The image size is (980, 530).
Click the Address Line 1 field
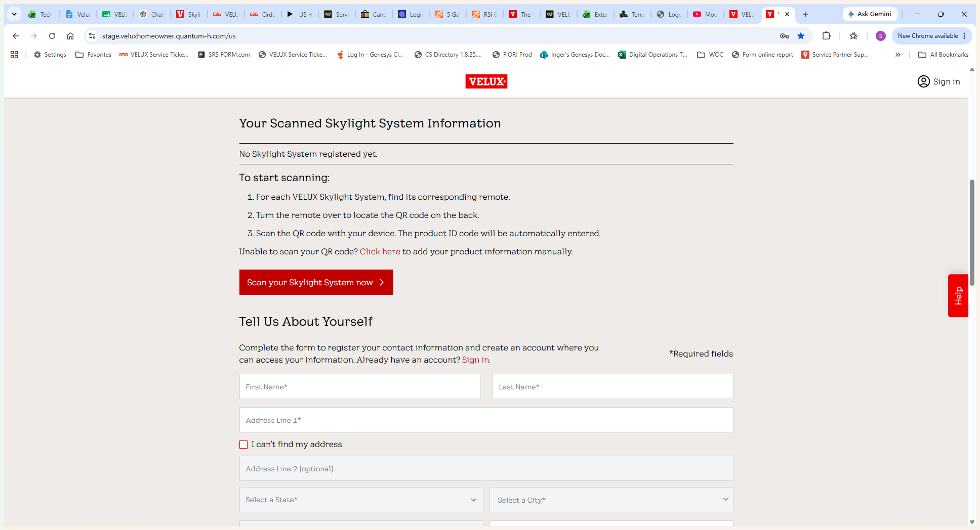pyautogui.click(x=486, y=420)
